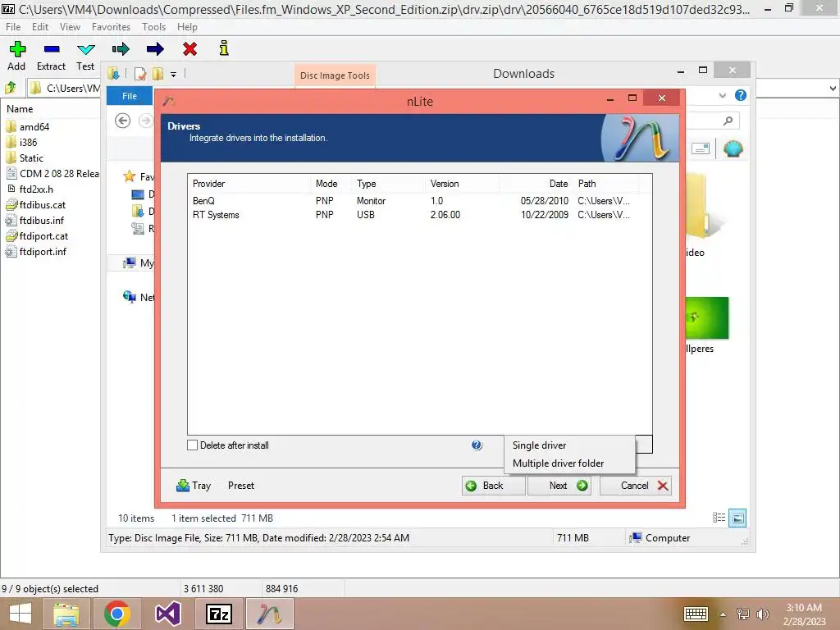Click the 7-Zip Add green plus icon
Image resolution: width=840 pixels, height=630 pixels.
17,49
